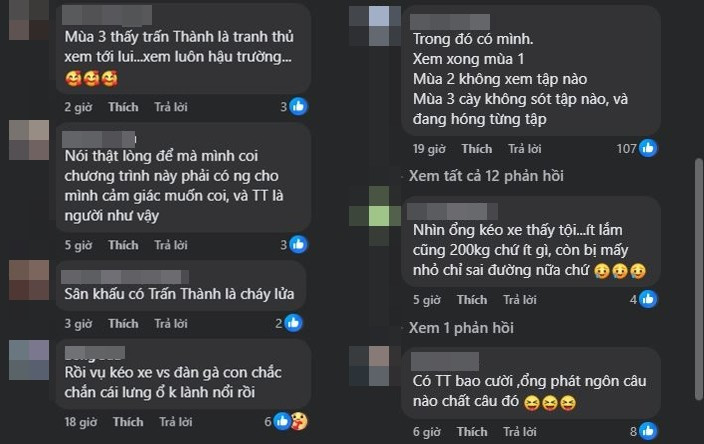The width and height of the screenshot is (704, 444).
Task: Click like icon on 'Nói thật lòng' comment
Action: pyautogui.click(x=293, y=244)
